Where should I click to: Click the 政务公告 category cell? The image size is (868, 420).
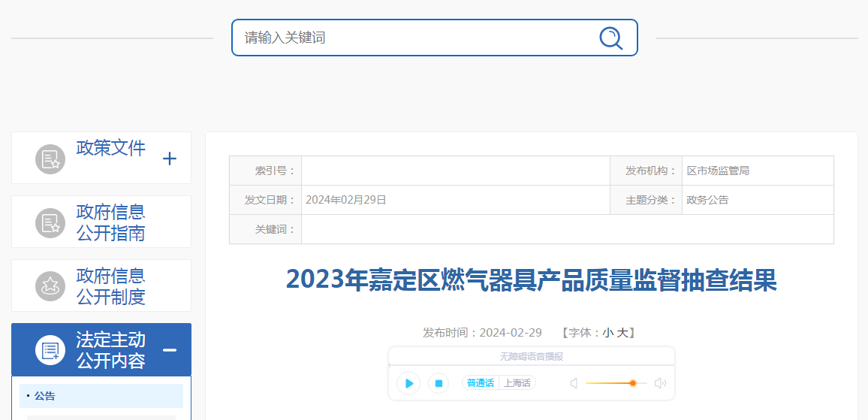tap(758, 200)
